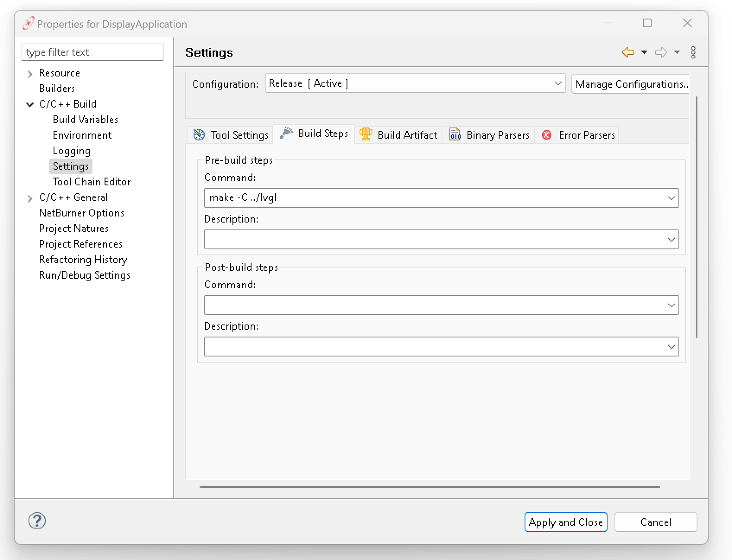Screen dimensions: 732x560
Task: Click the help question mark icon
Action: 37,521
